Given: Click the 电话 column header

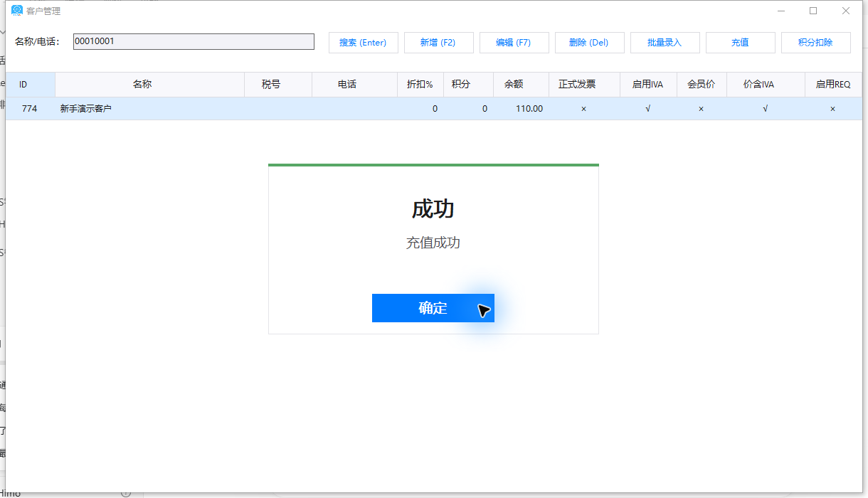Looking at the screenshot, I should coord(354,85).
